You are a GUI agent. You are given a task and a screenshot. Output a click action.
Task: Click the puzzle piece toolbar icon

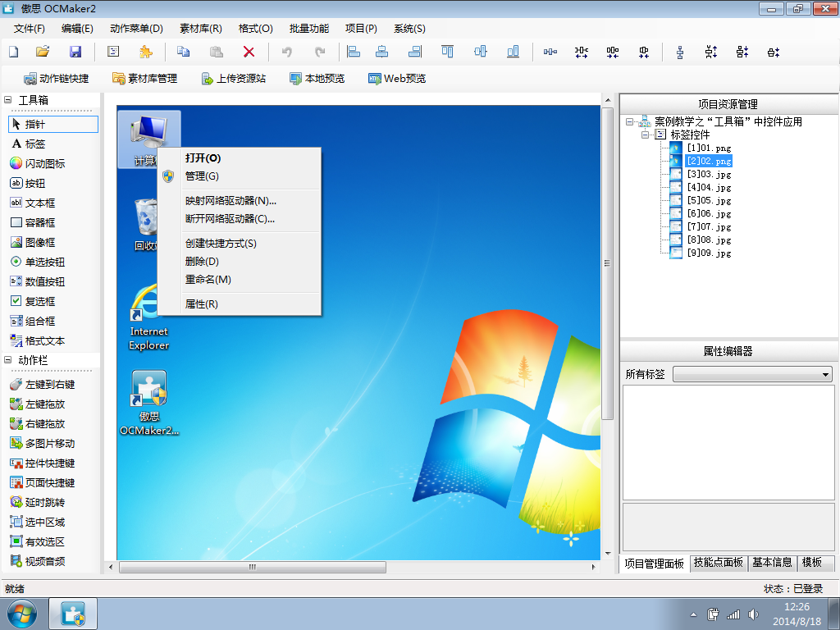(x=145, y=52)
